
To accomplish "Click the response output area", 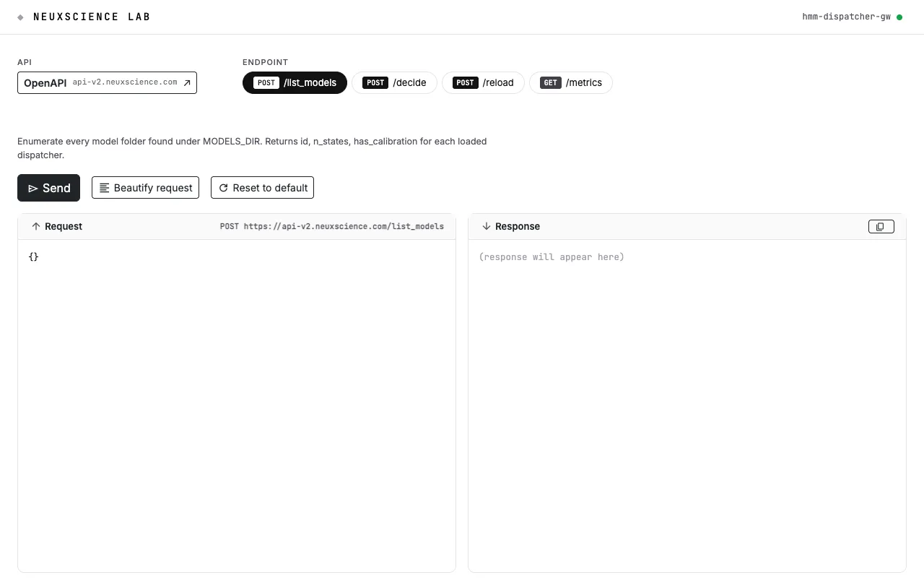I will (687, 405).
